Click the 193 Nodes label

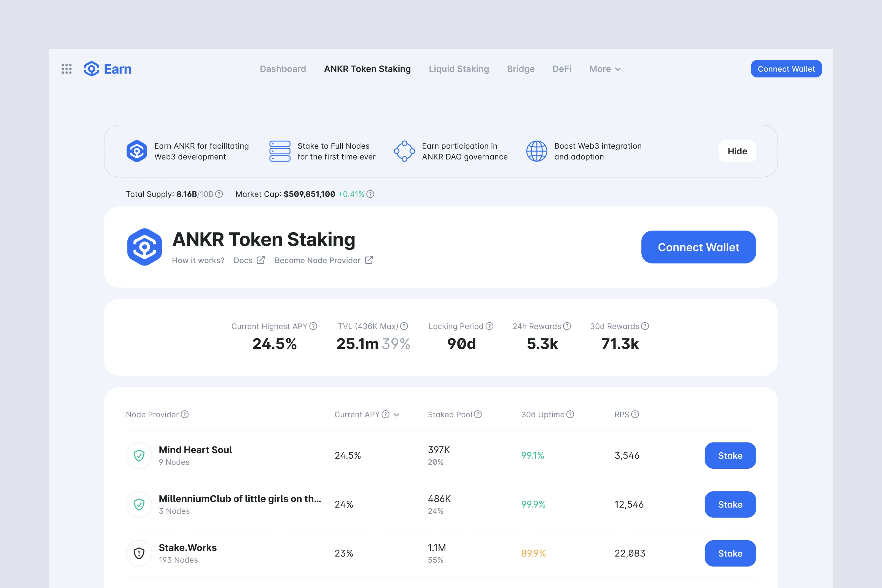coord(178,560)
